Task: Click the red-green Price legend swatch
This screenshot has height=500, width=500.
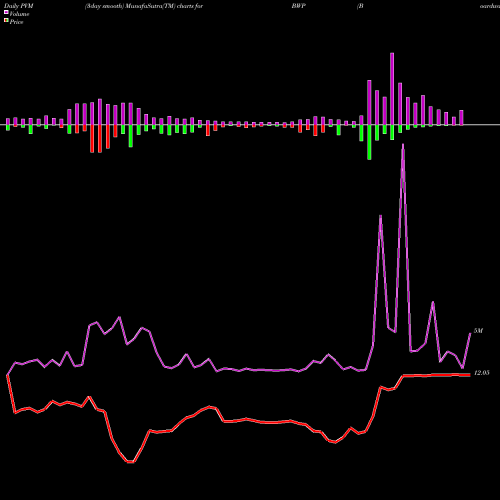Action: pos(6,21)
